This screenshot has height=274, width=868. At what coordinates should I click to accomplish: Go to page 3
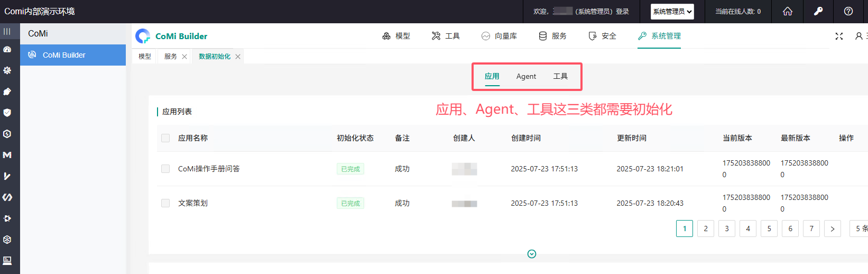[727, 229]
